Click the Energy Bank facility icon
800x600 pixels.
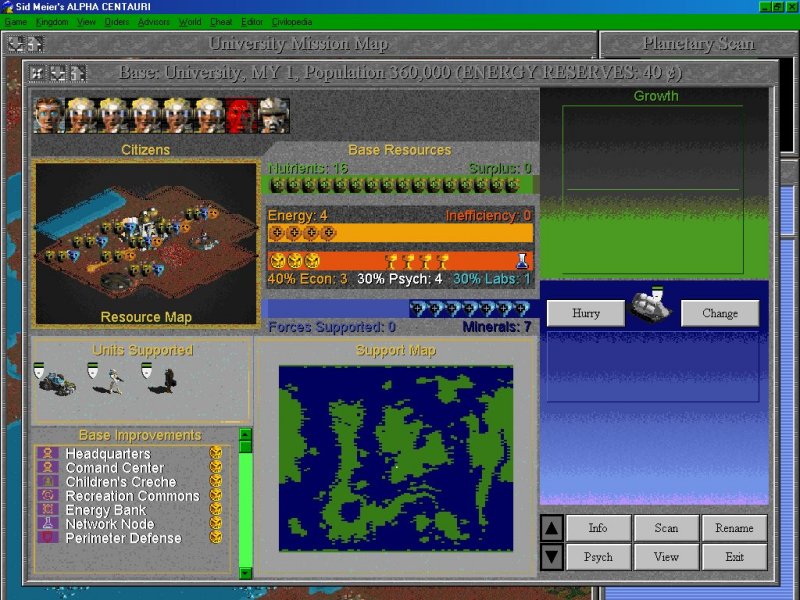coord(47,510)
